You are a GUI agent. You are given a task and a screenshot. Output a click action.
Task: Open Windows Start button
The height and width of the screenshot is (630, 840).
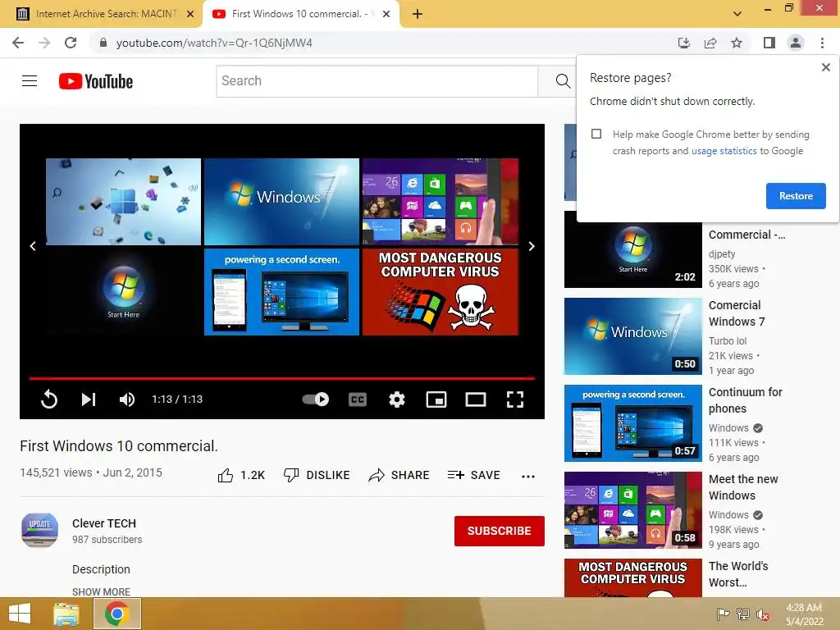[x=20, y=614]
